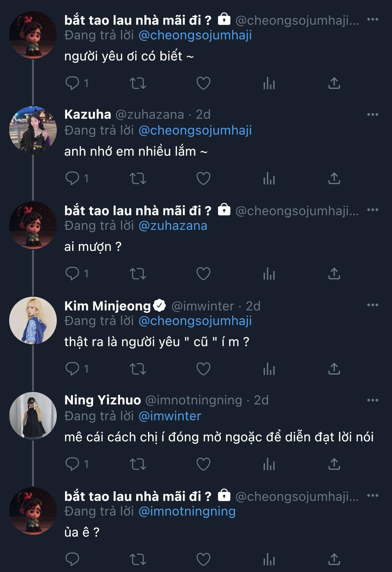392x572 pixels.
Task: Like the "ai mượn ?" tweet
Action: click(x=203, y=274)
